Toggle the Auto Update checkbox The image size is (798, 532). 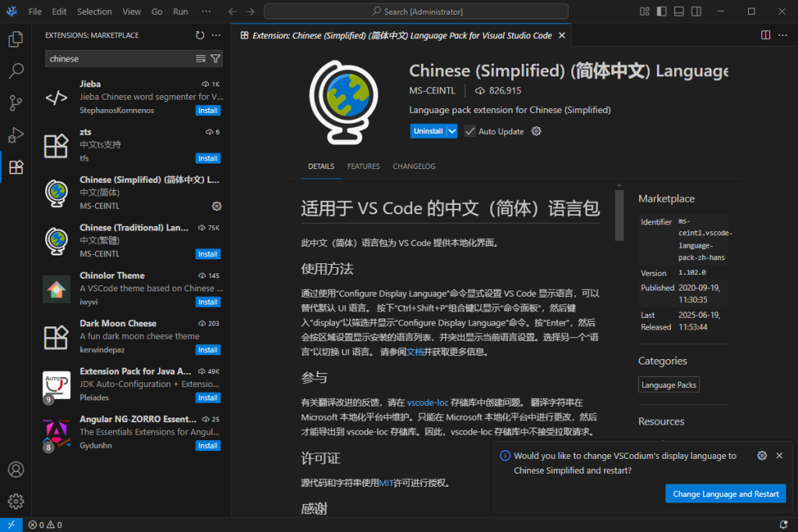[x=470, y=131]
